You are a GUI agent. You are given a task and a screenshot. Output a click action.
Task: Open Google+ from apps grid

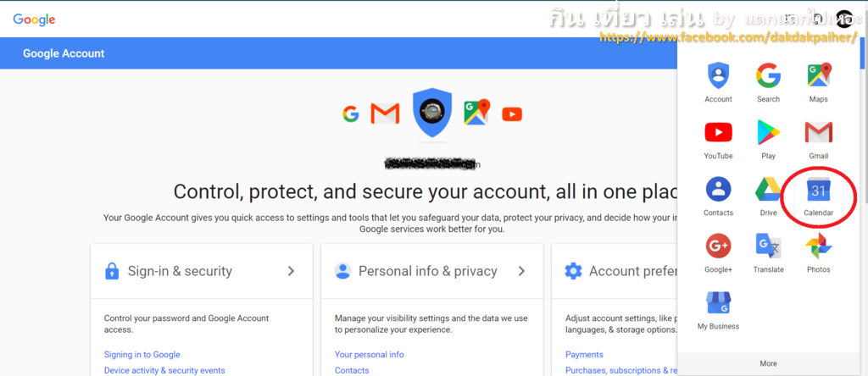[x=718, y=253]
